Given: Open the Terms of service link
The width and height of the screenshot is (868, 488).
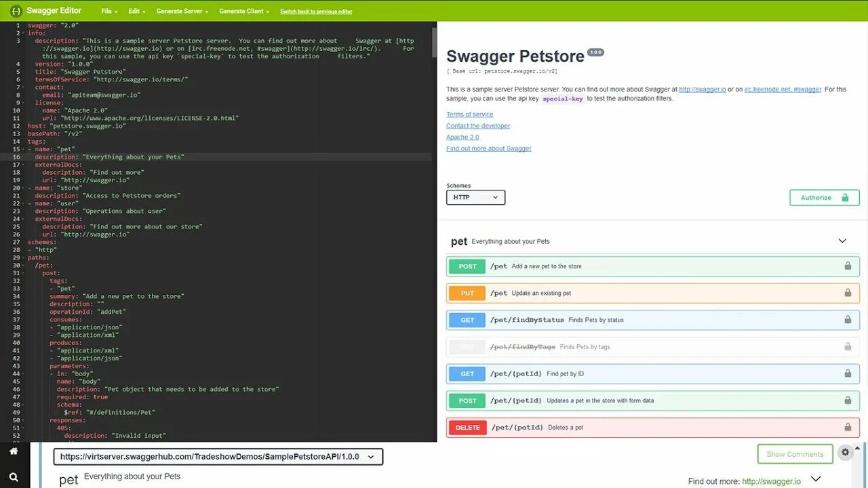Looking at the screenshot, I should tap(469, 115).
